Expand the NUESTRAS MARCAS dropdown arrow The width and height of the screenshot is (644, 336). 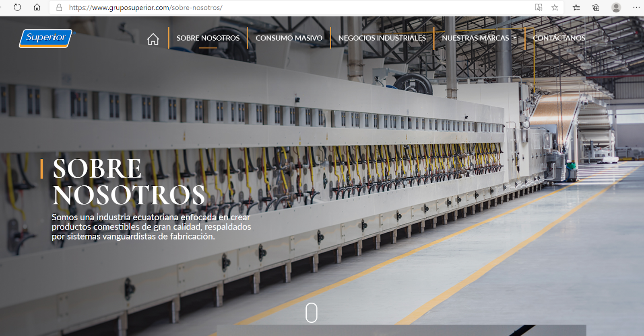[x=514, y=38]
